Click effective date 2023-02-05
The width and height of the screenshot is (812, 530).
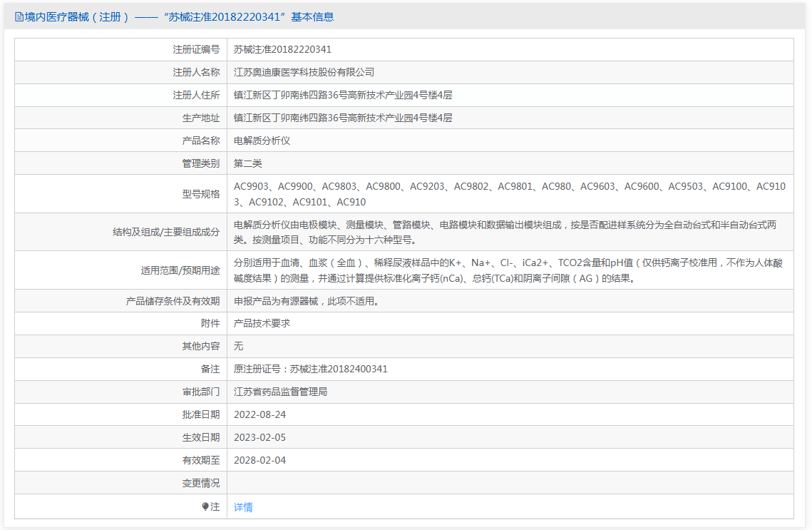(259, 437)
